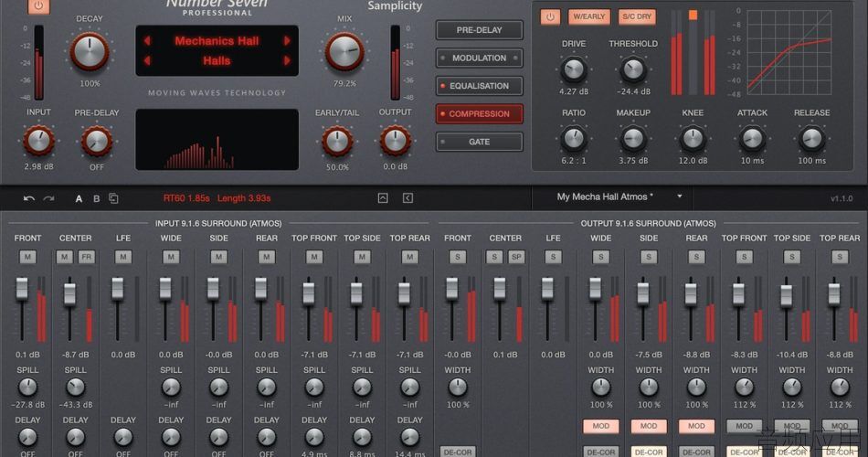Screen dimensions: 868x457
Task: Solo the TOP REAR output channel
Action: tap(840, 257)
